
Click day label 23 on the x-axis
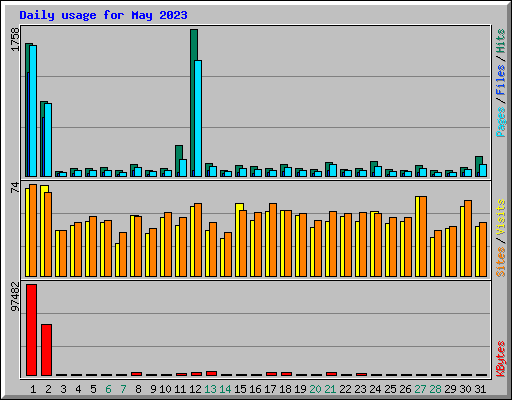click(360, 389)
